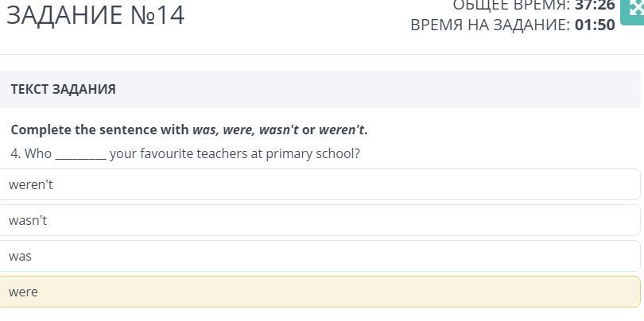The width and height of the screenshot is (644, 321).
Task: Click the "ТЕКСТ ЗАДАНИЯ" section header
Action: [64, 89]
